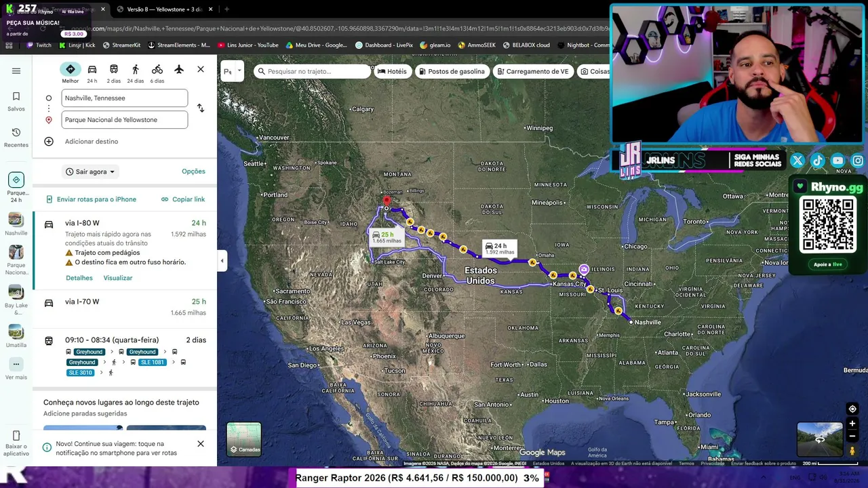This screenshot has width=868, height=488.
Task: Click Baixar o aplicativo phone icon
Action: tap(16, 436)
